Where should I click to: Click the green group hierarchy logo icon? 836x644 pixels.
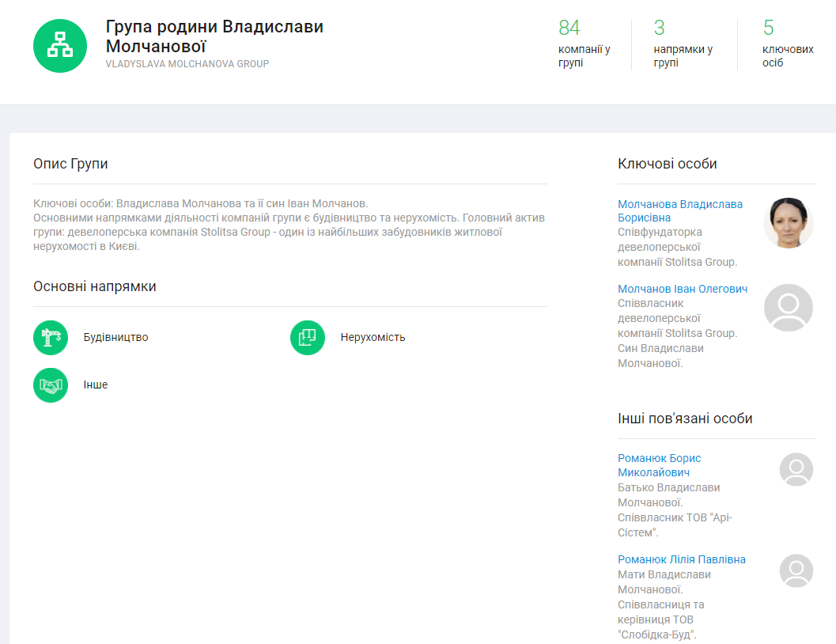60,46
